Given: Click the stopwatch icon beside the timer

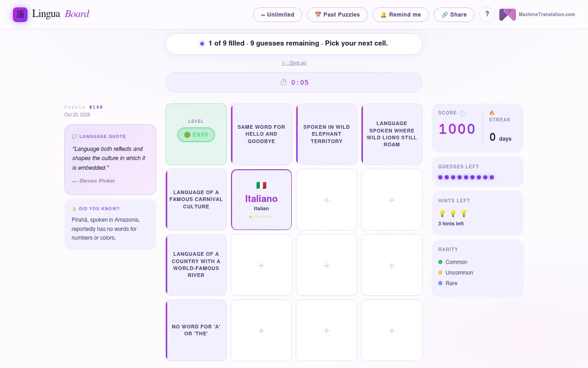Looking at the screenshot, I should click(x=283, y=82).
